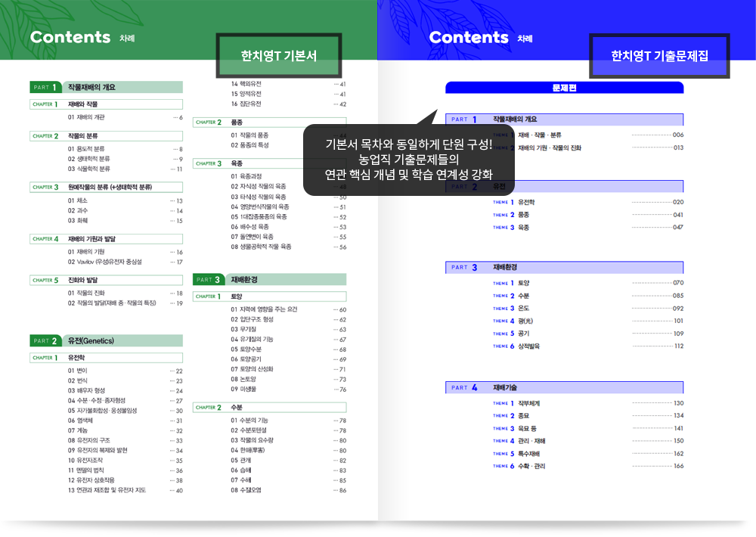Open blue PART 4 '재배기술' heading
The width and height of the screenshot is (756, 537).
[x=564, y=387]
